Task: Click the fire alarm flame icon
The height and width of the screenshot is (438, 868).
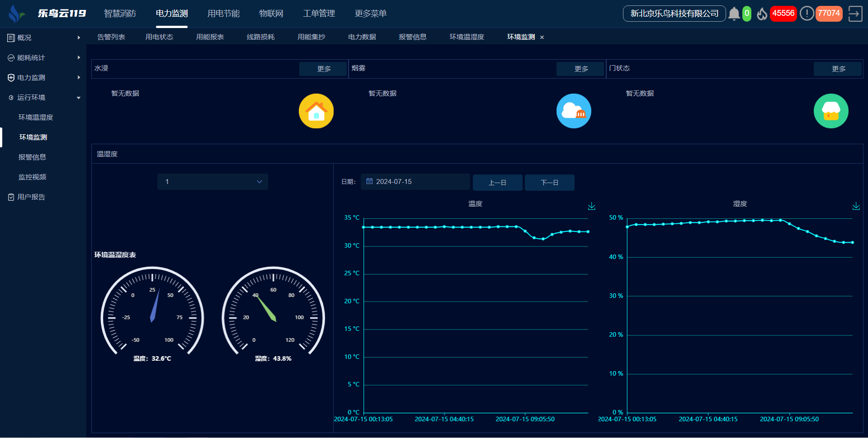Action: 762,14
